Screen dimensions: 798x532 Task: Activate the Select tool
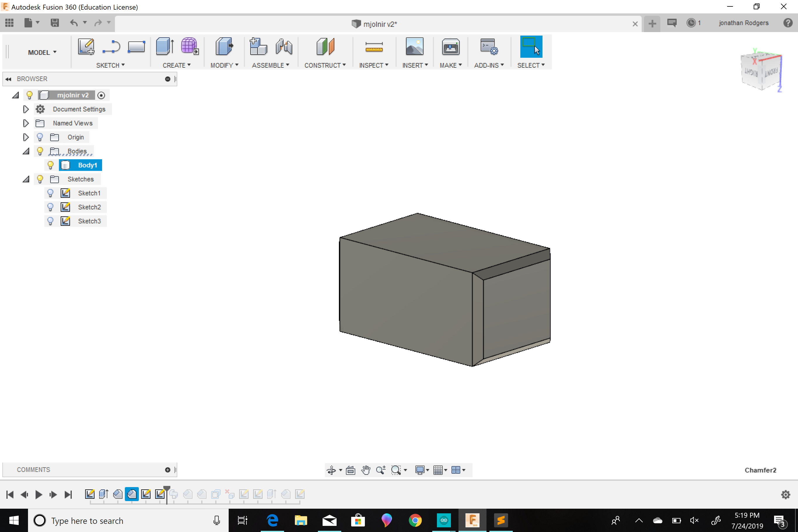coord(531,47)
